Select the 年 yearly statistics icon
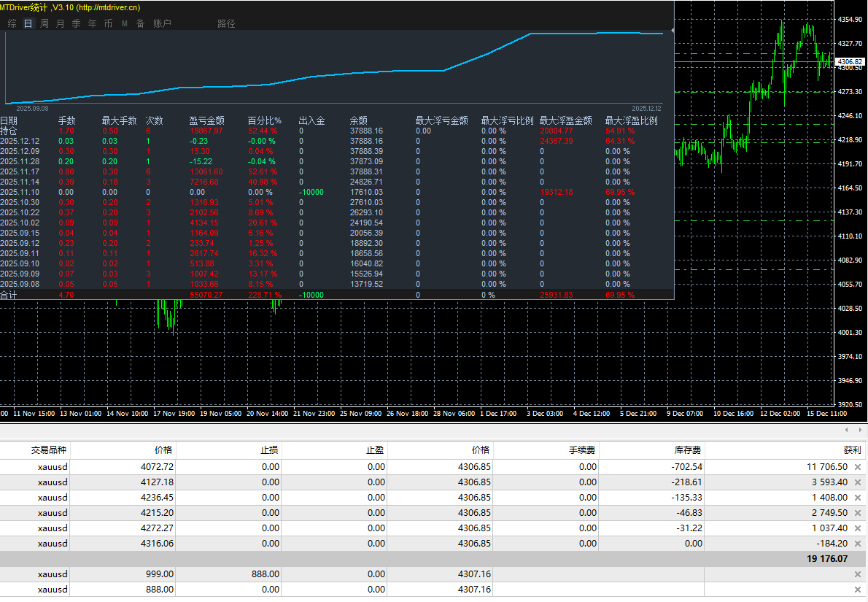This screenshot has width=868, height=602. (x=91, y=23)
